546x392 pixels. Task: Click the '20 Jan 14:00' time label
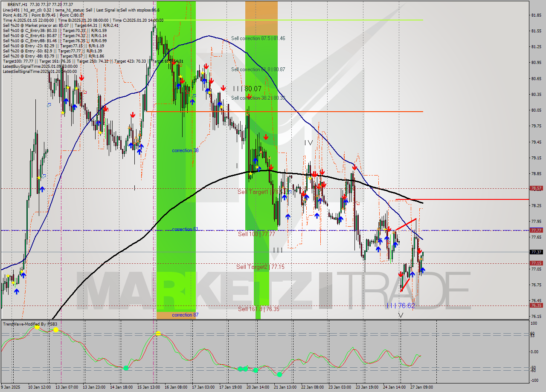click(258, 387)
